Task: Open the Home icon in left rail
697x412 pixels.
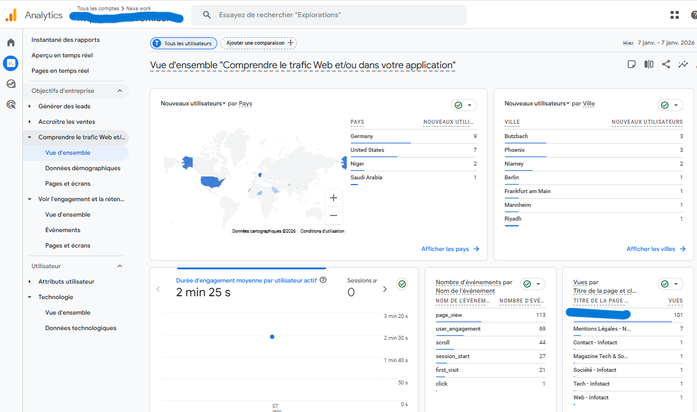Action: [x=11, y=43]
